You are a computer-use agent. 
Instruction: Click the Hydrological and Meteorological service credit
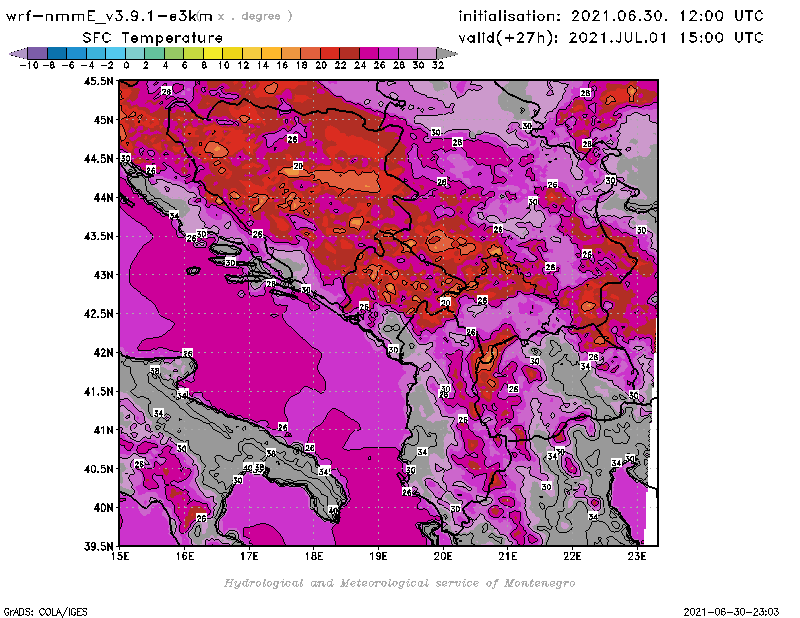coord(399,583)
